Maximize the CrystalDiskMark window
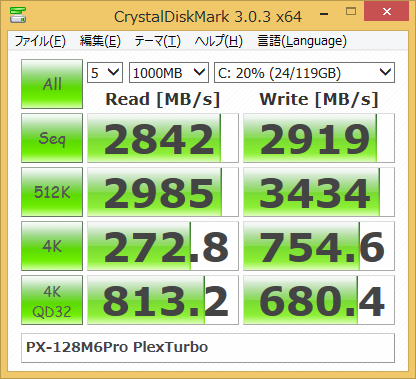 click(x=351, y=12)
